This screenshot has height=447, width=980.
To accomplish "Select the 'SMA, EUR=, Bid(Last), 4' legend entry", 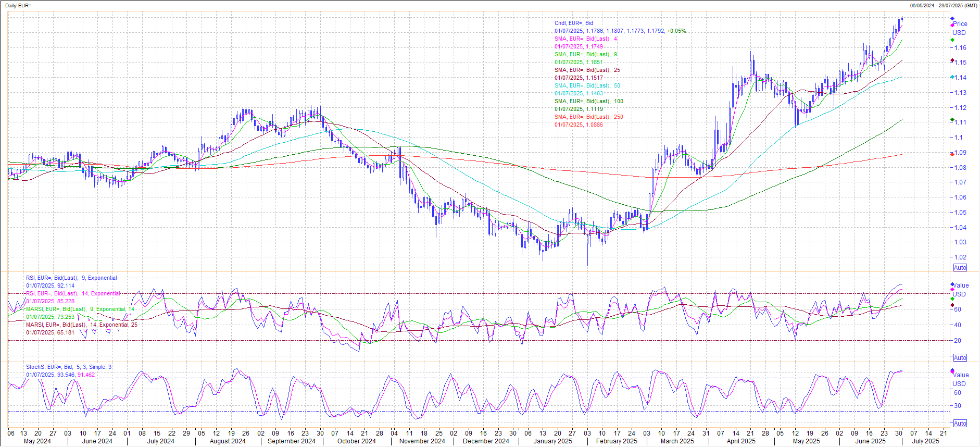I will click(585, 39).
